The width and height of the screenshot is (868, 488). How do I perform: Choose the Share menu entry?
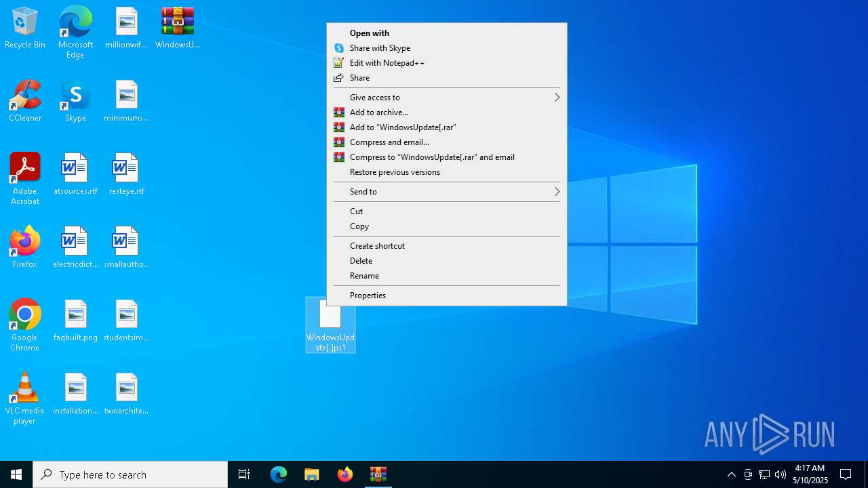[447, 78]
